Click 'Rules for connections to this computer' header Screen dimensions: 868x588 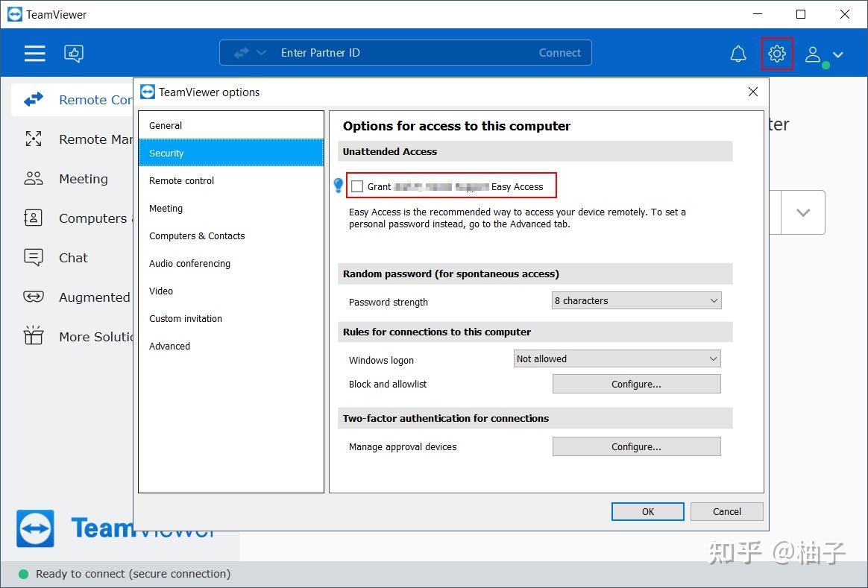tap(535, 332)
